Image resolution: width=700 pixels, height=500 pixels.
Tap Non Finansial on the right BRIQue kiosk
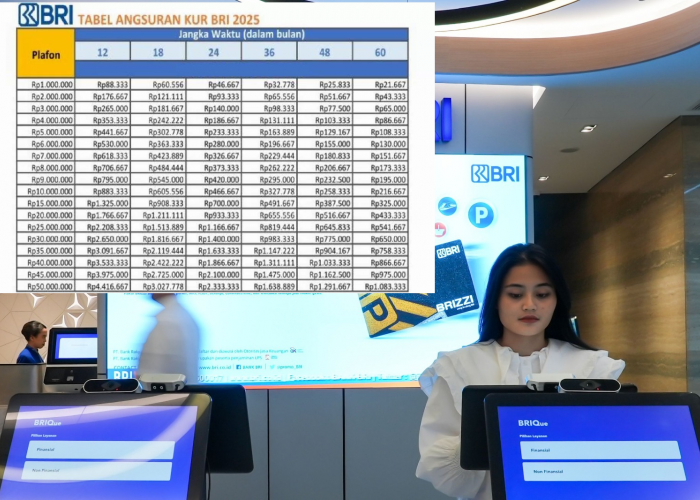point(604,471)
